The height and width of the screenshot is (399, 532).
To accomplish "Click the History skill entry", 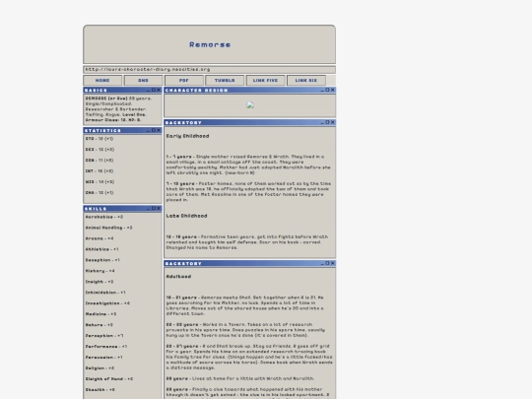I will (100, 271).
